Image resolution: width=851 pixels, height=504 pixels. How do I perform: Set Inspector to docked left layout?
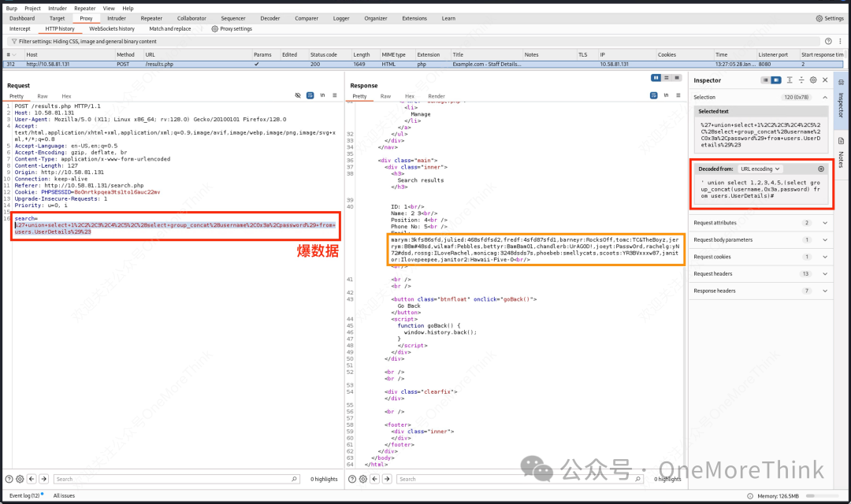coord(765,80)
